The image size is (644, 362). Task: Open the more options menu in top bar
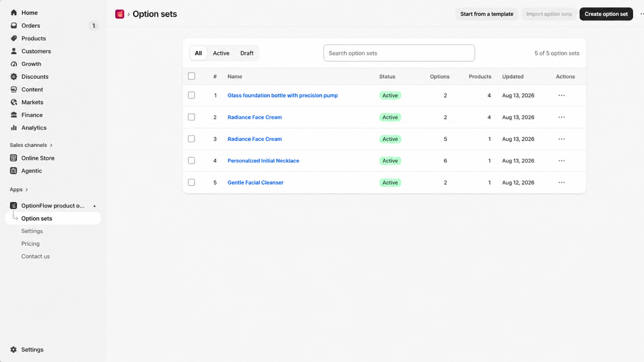[x=642, y=14]
